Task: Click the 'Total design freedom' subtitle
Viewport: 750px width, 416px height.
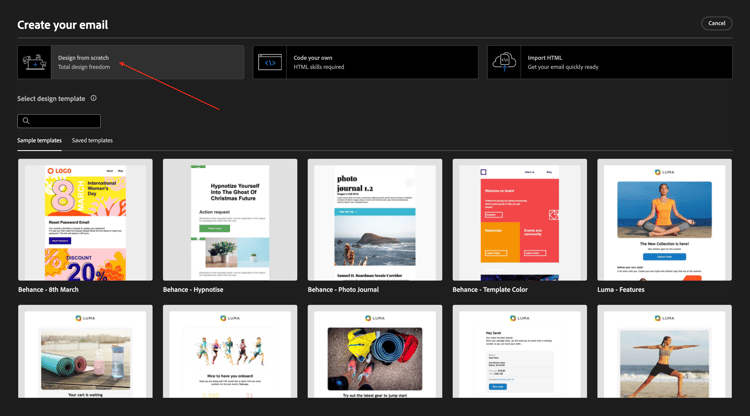Action: [84, 67]
